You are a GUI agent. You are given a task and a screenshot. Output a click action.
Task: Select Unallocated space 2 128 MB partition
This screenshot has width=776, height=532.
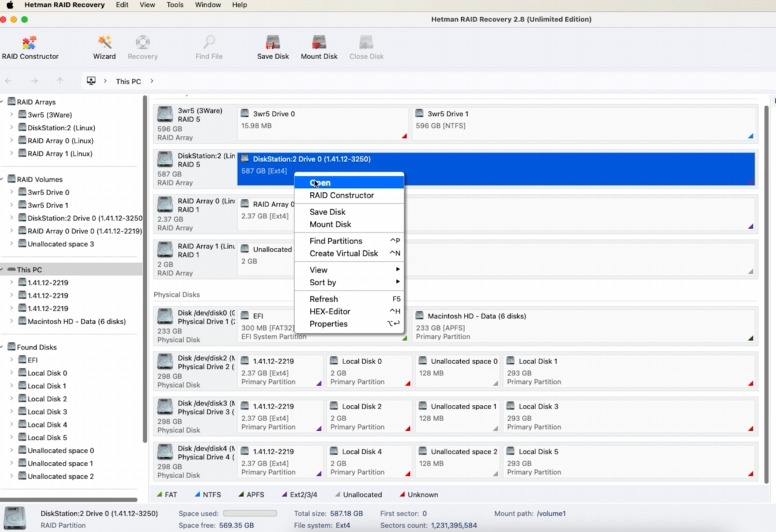457,461
